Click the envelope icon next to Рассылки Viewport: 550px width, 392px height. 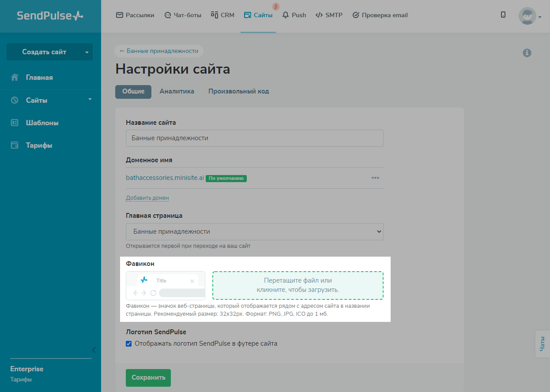tap(119, 15)
